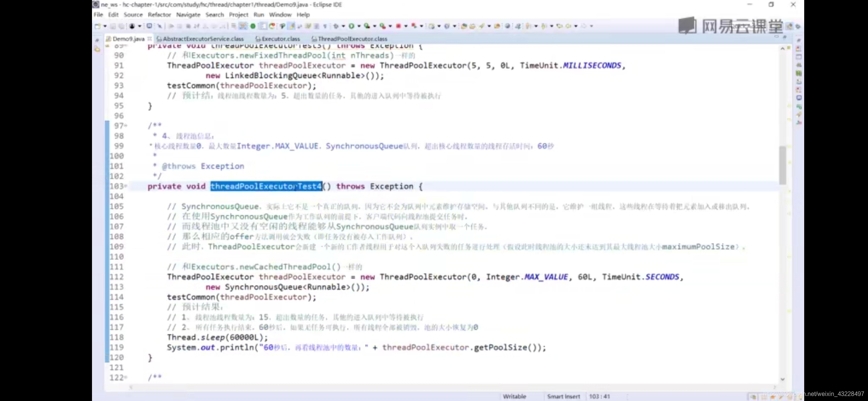Click the highlighted threadPoolExecutorTest4 method name
The height and width of the screenshot is (401, 868).
[x=266, y=186]
